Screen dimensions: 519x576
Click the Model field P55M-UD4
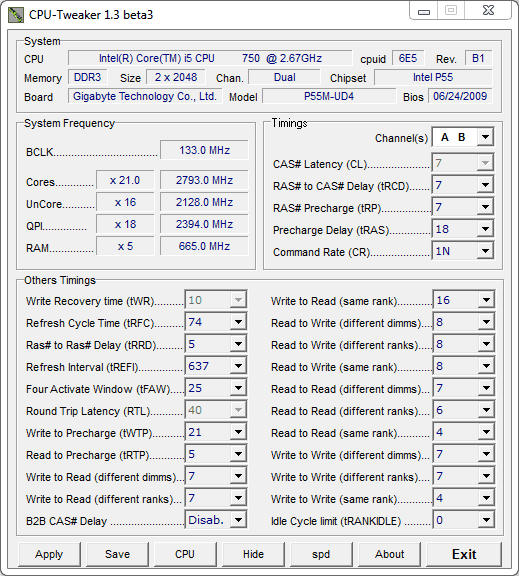[x=329, y=96]
